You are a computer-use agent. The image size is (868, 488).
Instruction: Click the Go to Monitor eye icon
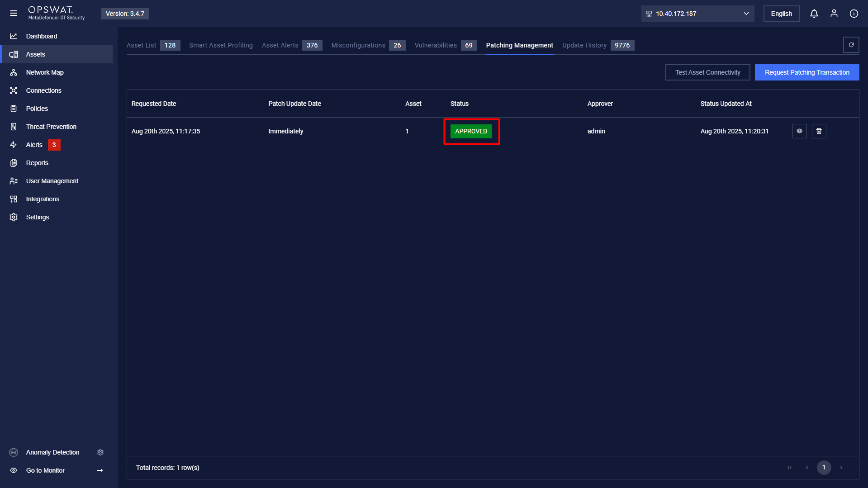[x=14, y=470]
